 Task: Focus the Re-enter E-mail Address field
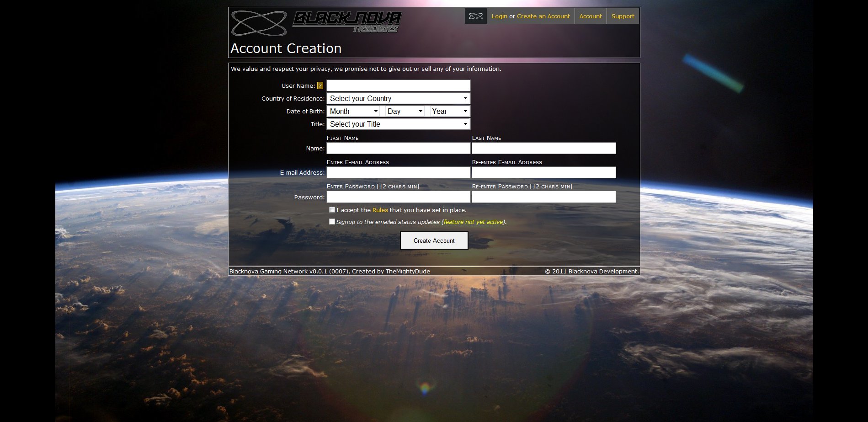point(544,172)
